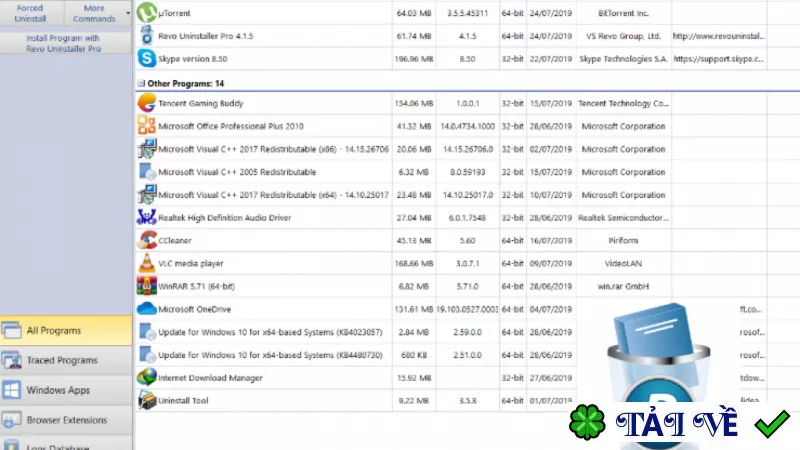Viewport: 800px width, 450px height.
Task: Click the Traced Programs sidebar icon
Action: tap(11, 360)
